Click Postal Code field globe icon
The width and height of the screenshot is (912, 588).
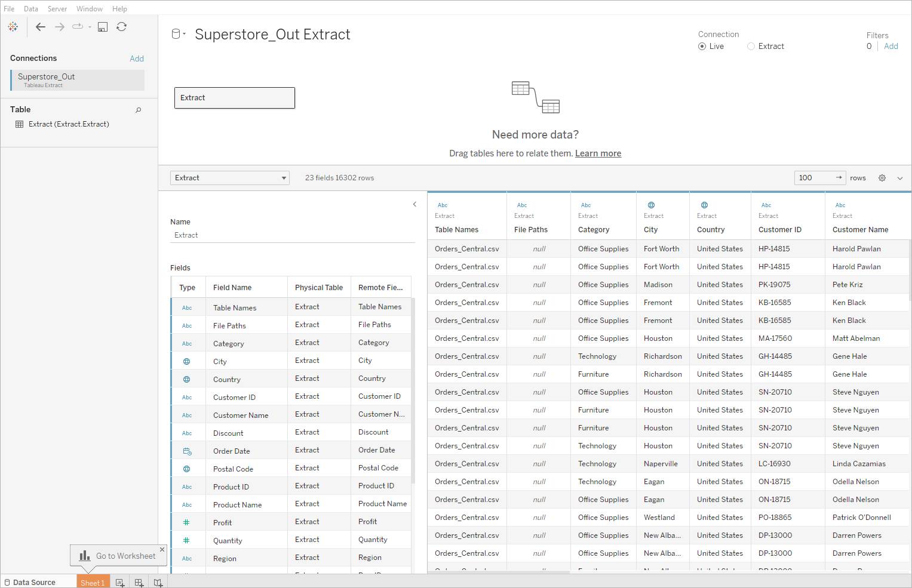187,469
